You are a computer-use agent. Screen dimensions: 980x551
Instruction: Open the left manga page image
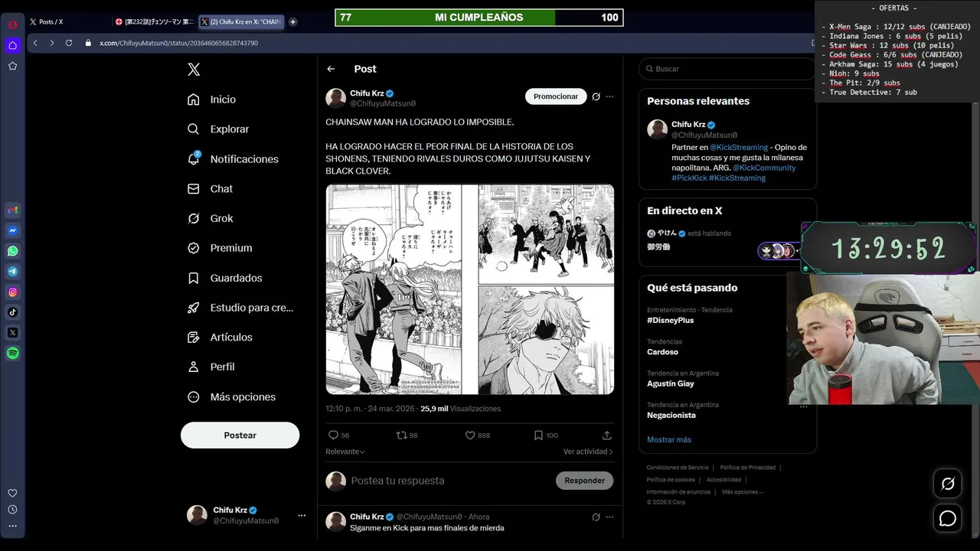tap(394, 289)
